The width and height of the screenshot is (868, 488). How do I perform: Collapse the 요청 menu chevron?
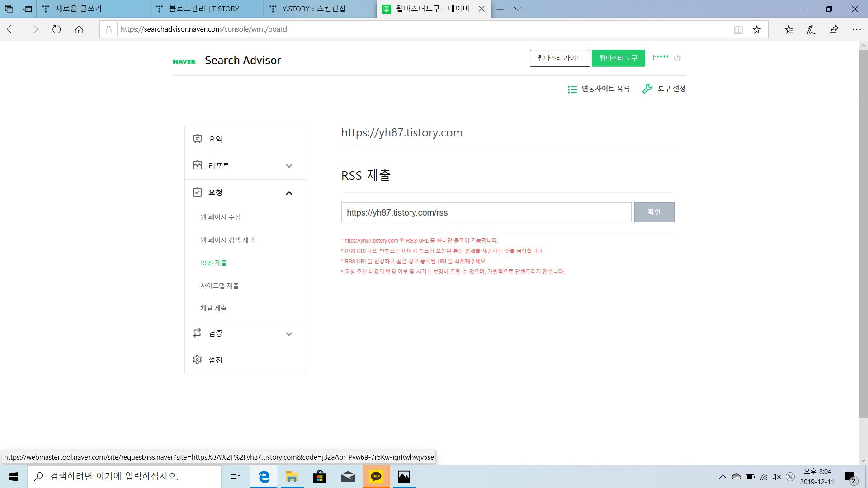pos(289,193)
